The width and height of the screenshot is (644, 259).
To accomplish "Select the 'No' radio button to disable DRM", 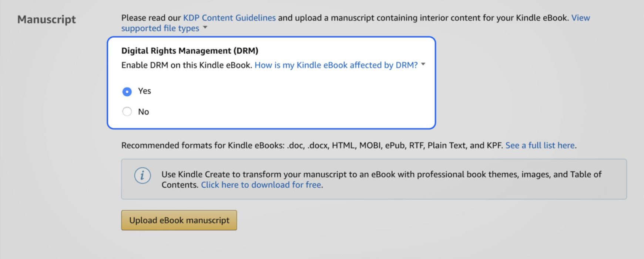I will [127, 111].
